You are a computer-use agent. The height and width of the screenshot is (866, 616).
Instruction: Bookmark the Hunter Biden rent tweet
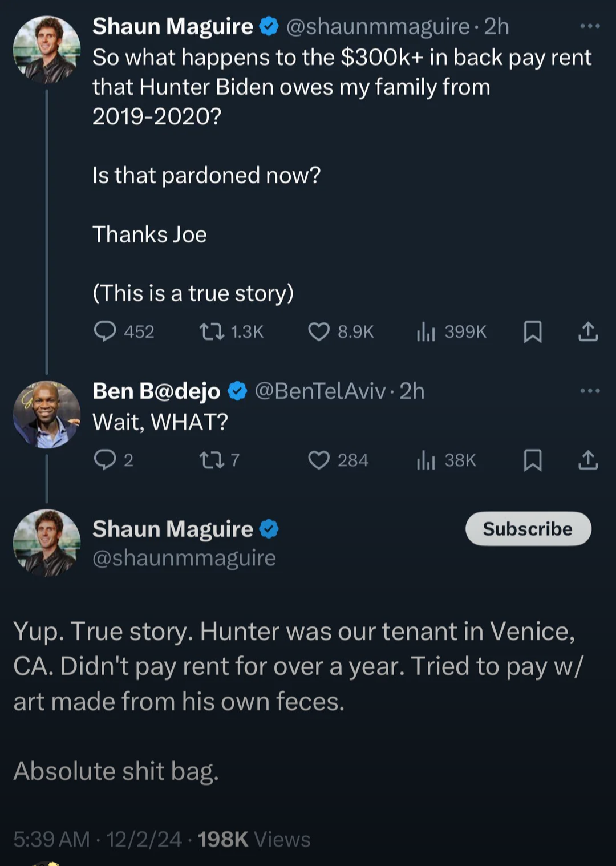coord(533,331)
